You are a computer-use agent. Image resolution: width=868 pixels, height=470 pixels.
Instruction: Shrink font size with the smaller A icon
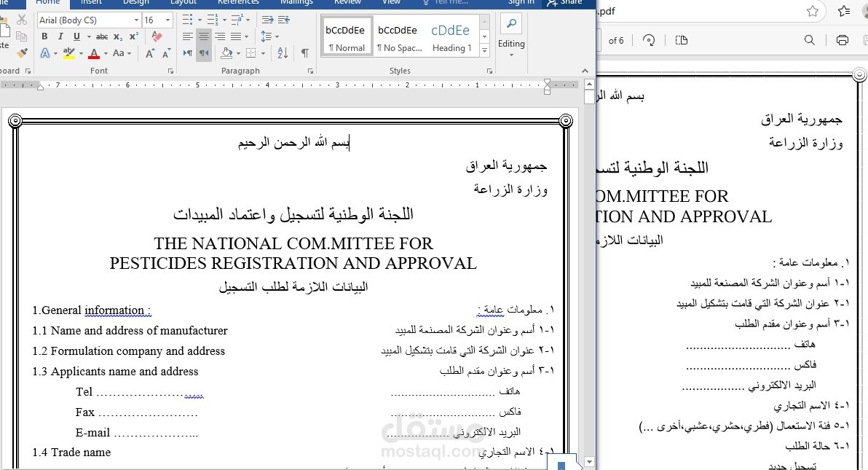[x=166, y=53]
